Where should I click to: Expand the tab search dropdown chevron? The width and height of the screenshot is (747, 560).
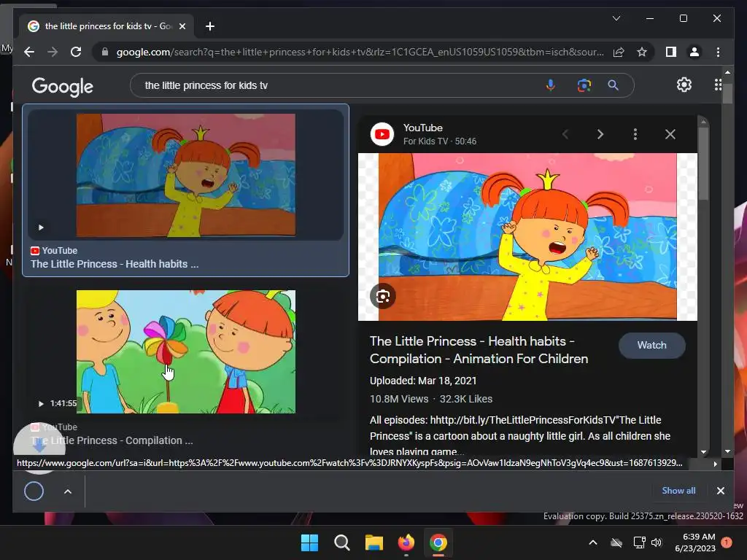(616, 18)
